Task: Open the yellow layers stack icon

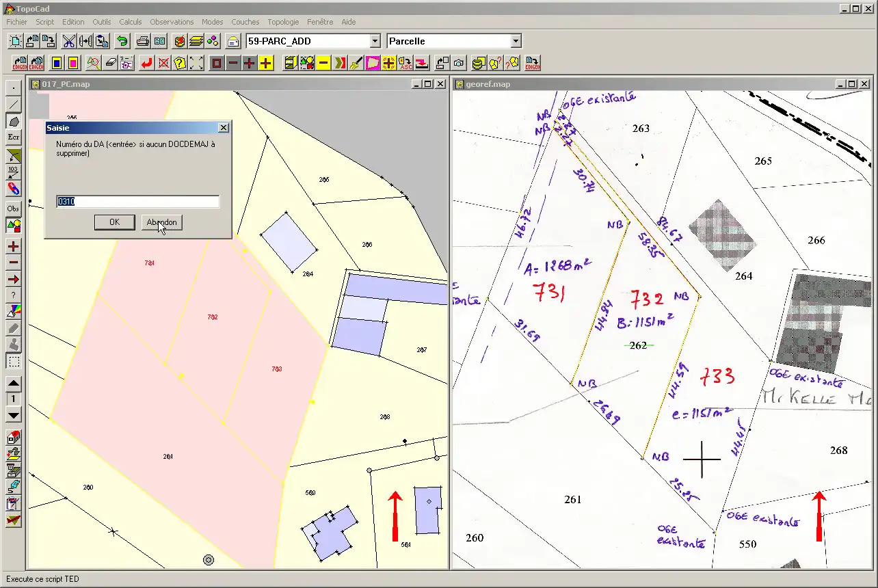Action: [x=196, y=41]
